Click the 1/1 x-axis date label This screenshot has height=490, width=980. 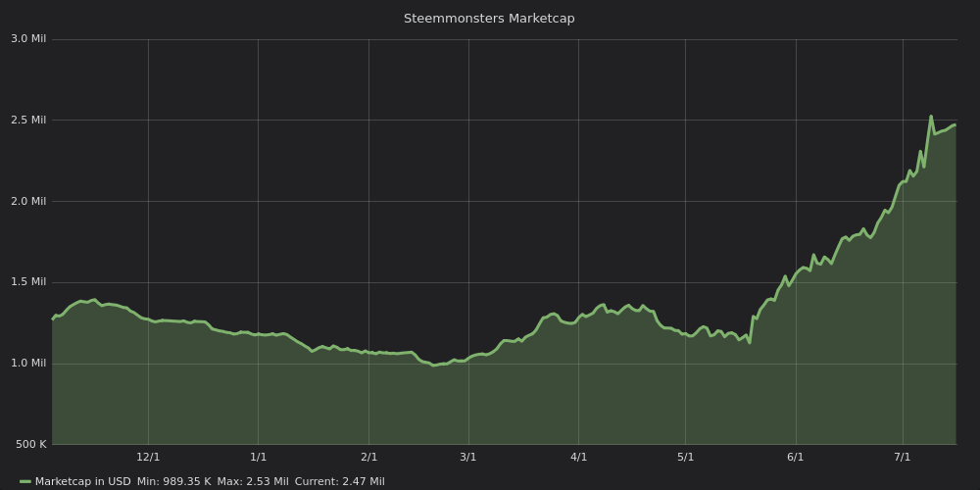(258, 457)
